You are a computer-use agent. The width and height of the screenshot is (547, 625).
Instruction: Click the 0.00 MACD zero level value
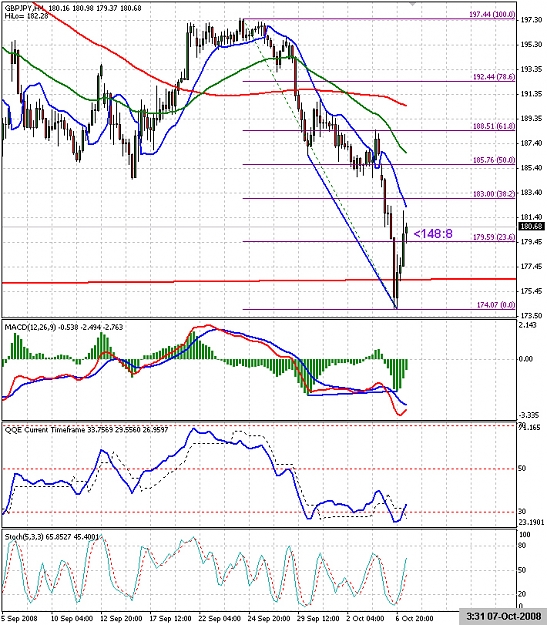526,359
